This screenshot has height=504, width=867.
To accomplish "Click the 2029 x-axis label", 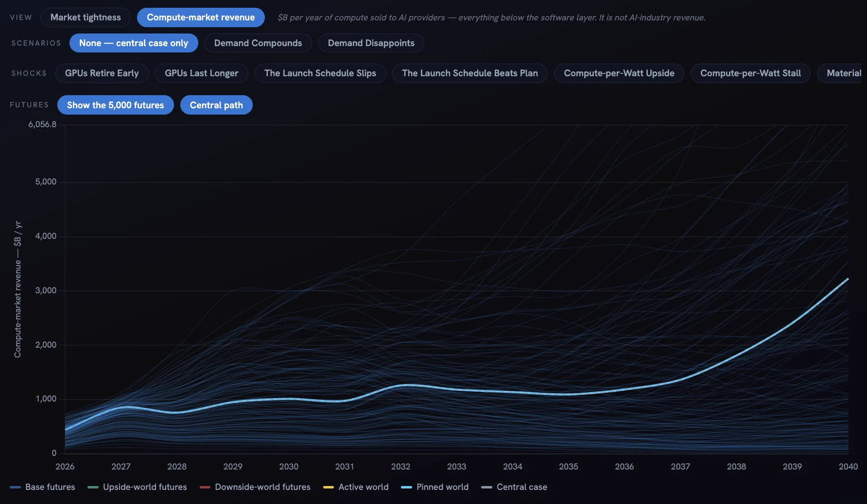I will [x=233, y=467].
